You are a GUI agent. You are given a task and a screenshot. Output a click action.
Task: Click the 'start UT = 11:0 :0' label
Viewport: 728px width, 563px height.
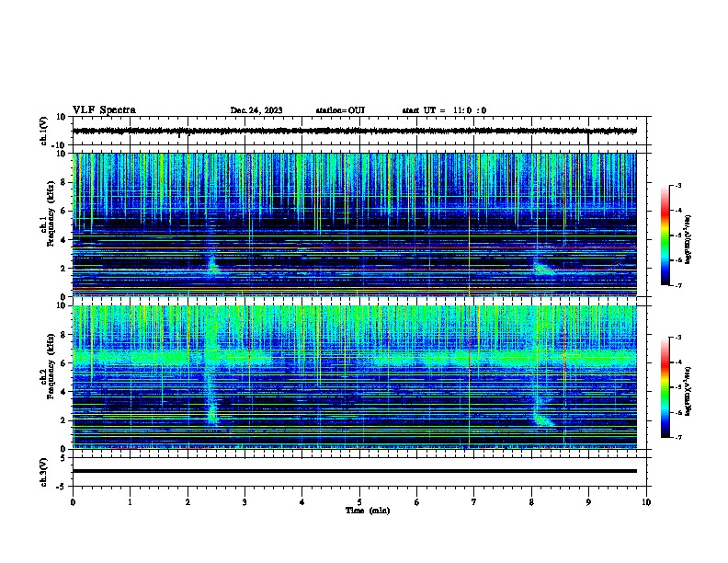tap(444, 110)
